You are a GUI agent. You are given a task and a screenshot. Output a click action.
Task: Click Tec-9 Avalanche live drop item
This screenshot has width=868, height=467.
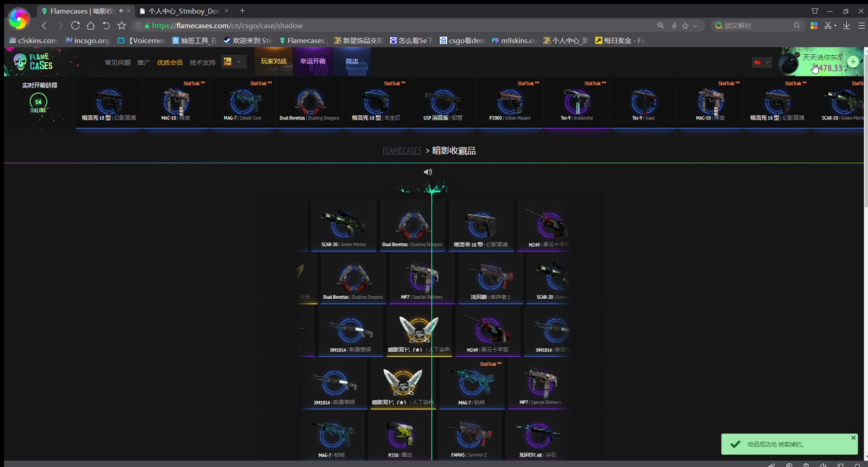(x=577, y=103)
